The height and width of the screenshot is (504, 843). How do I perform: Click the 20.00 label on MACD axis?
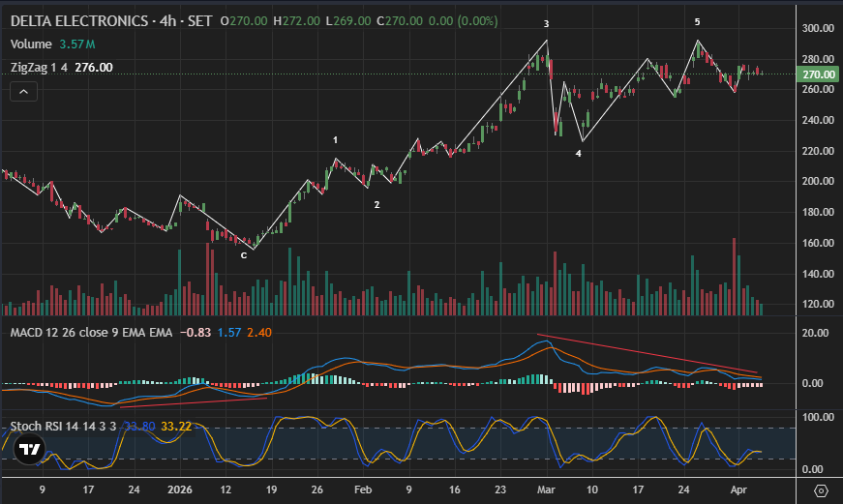pyautogui.click(x=815, y=333)
